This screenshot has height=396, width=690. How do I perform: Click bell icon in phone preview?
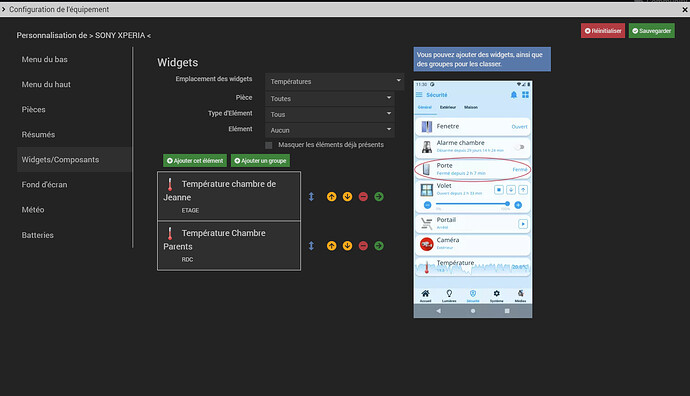pyautogui.click(x=514, y=95)
